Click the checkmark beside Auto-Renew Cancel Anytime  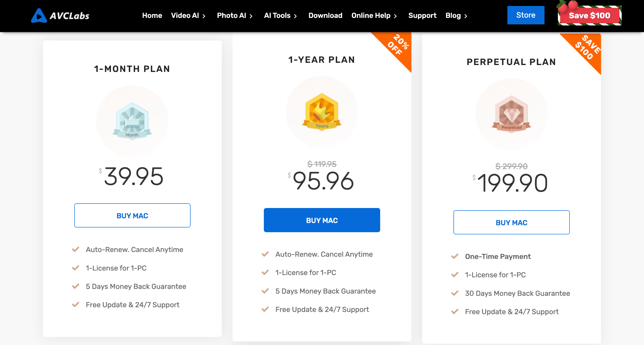tap(75, 249)
